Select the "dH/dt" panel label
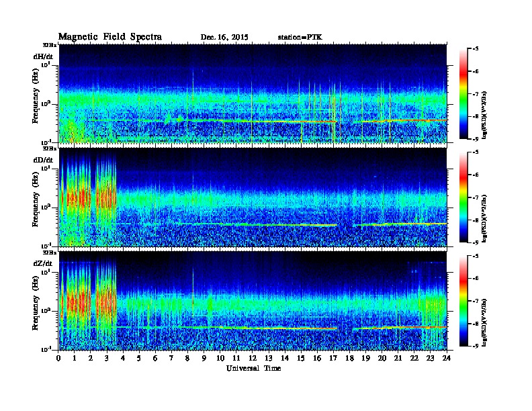 [x=43, y=56]
